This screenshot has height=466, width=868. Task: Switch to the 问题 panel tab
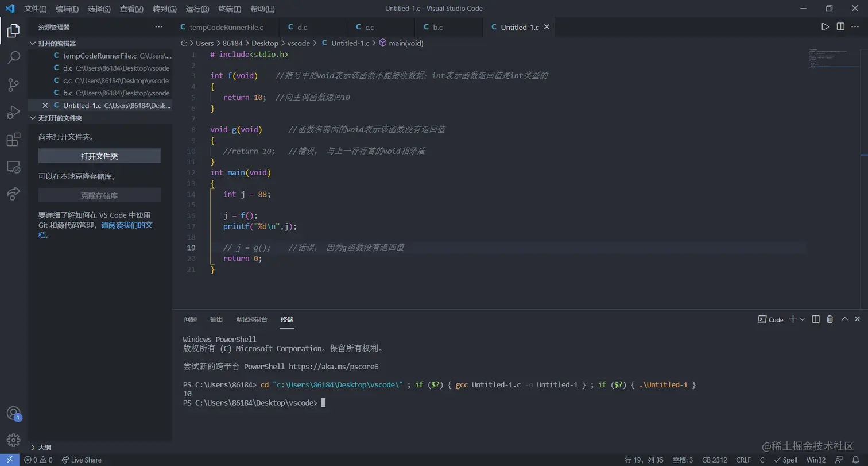pos(191,319)
